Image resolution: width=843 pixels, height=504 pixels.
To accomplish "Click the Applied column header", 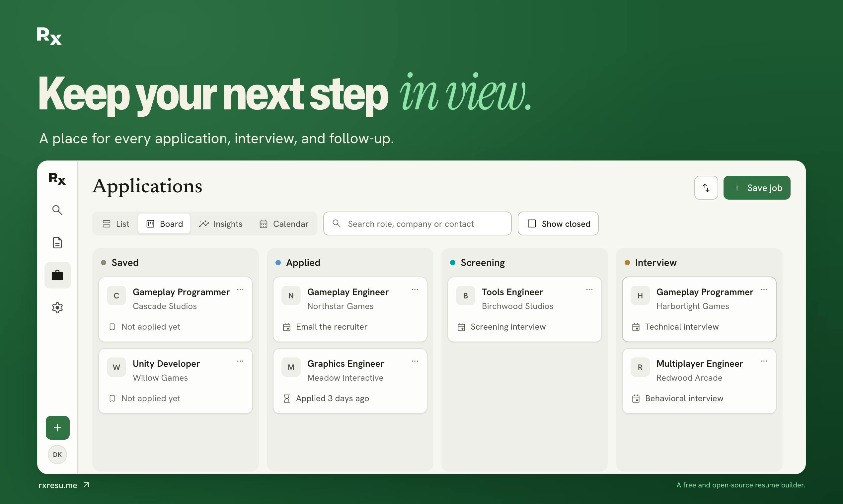I will click(x=303, y=263).
